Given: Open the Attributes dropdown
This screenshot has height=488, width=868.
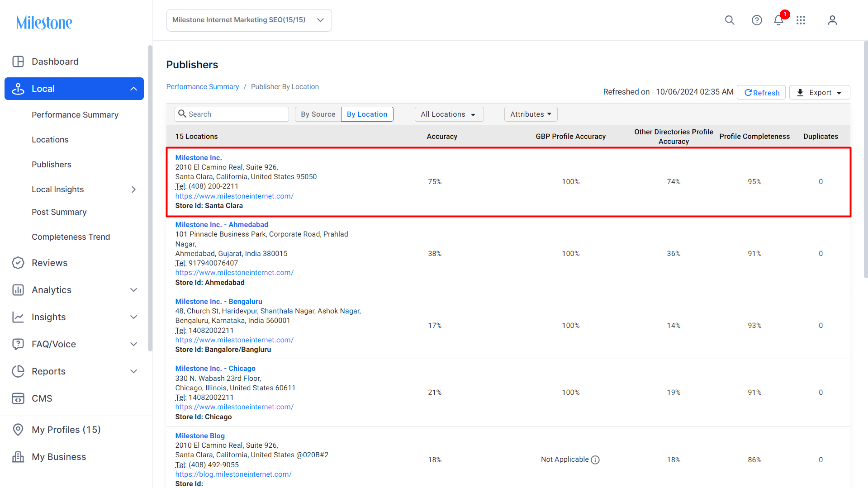Looking at the screenshot, I should point(531,114).
